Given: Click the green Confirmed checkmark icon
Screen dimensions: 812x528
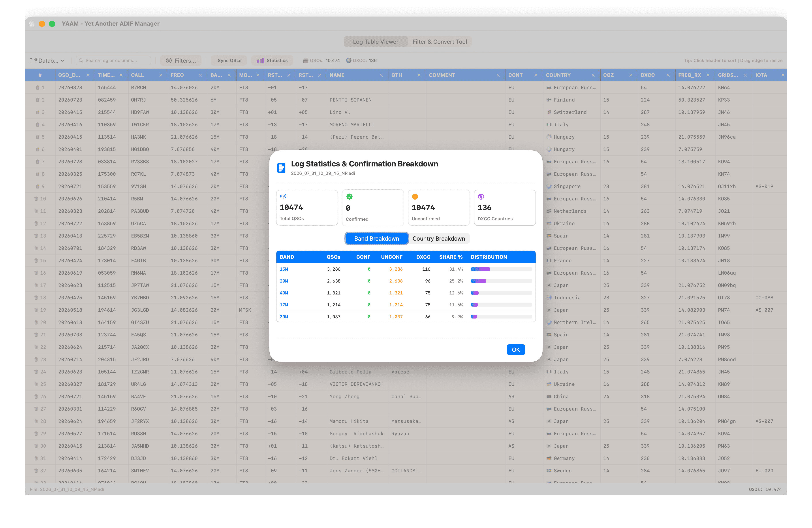Looking at the screenshot, I should click(x=349, y=197).
